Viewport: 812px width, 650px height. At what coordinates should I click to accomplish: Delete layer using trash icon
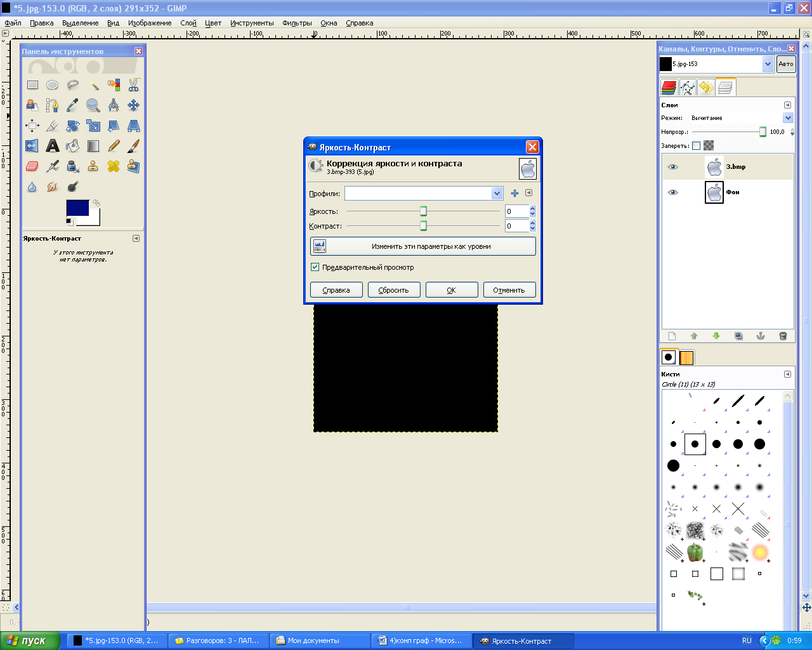[x=783, y=336]
